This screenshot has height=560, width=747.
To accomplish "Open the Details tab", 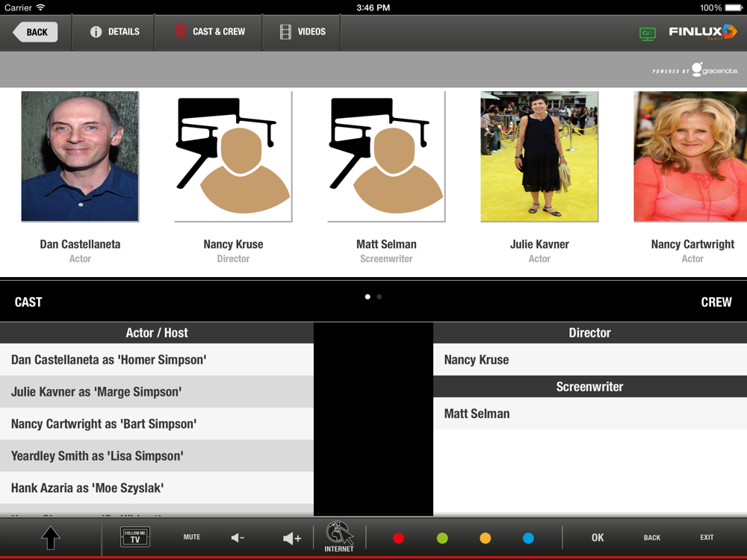I will 114,32.
